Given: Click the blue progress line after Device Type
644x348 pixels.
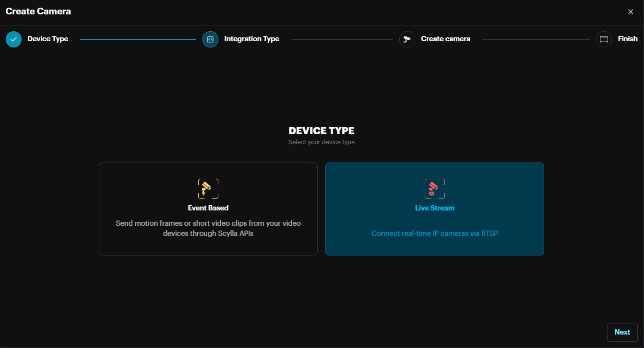Looking at the screenshot, I should pos(138,39).
